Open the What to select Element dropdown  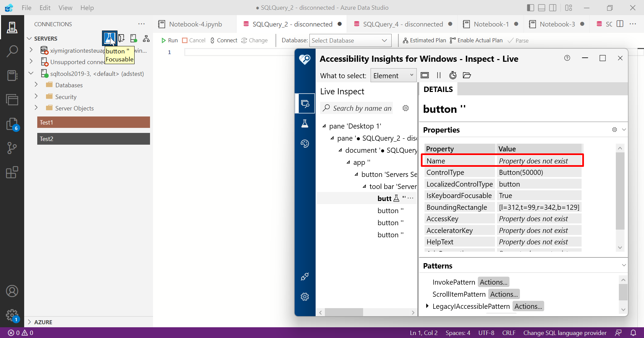point(393,75)
